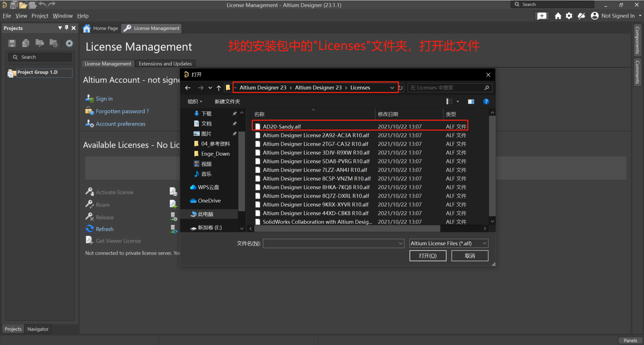Toggle the preview pane icon in dialog
The width and height of the screenshot is (644, 345).
471,102
